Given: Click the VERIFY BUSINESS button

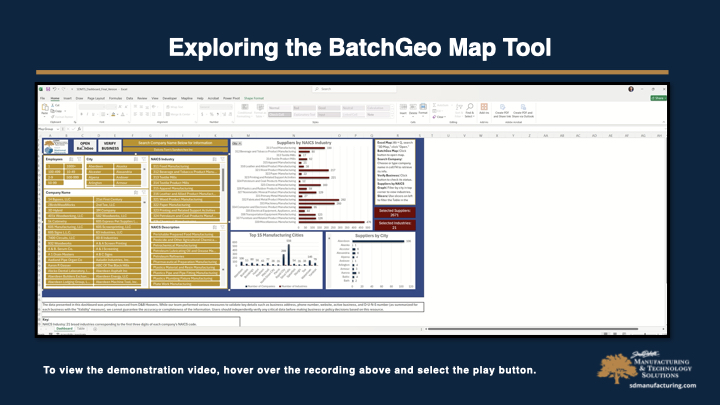Looking at the screenshot, I should [x=110, y=146].
